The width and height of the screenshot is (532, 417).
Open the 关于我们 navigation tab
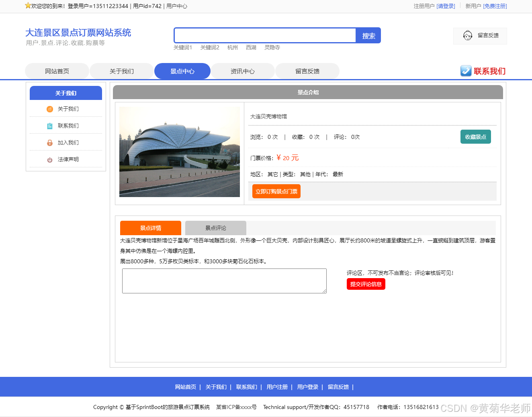click(x=122, y=71)
